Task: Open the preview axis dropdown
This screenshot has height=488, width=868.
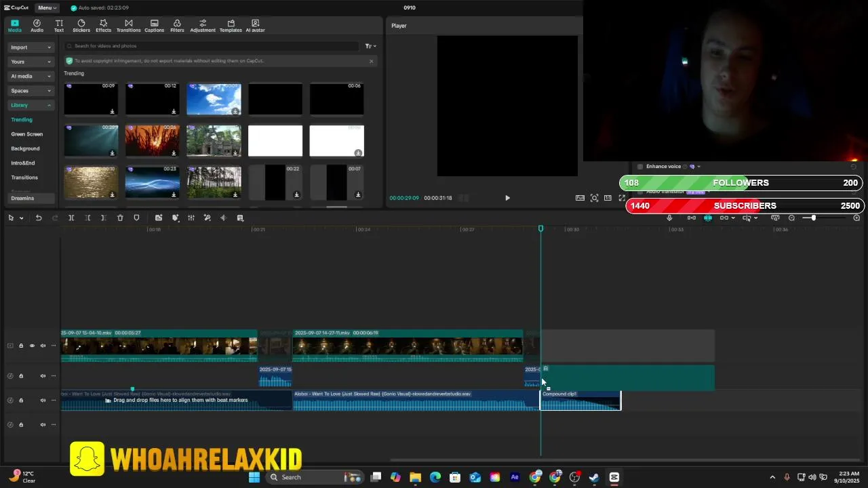Action: 756,218
